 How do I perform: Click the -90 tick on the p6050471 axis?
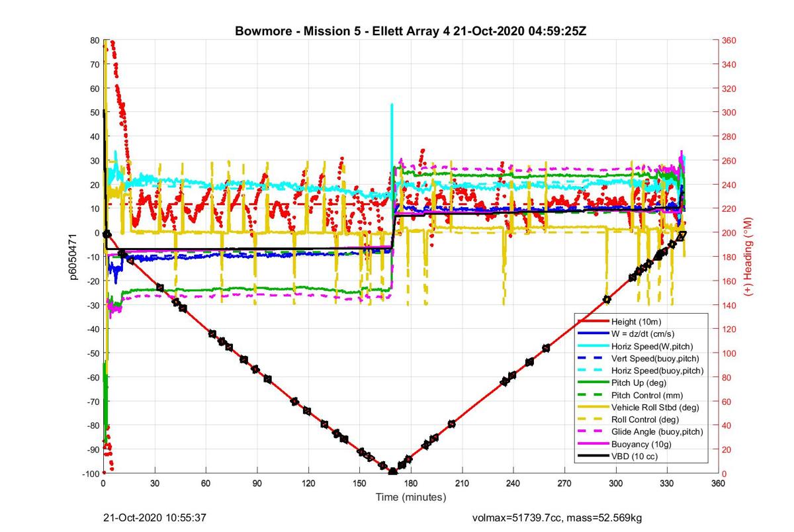point(93,449)
